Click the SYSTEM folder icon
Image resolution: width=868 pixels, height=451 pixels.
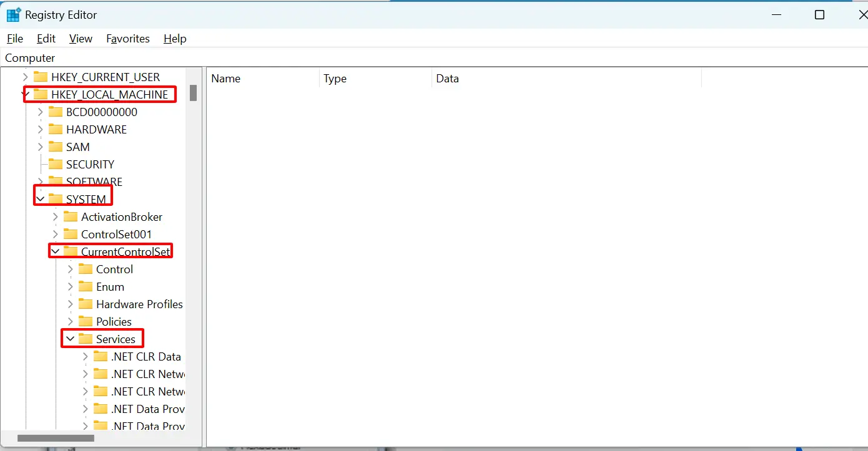pos(56,199)
